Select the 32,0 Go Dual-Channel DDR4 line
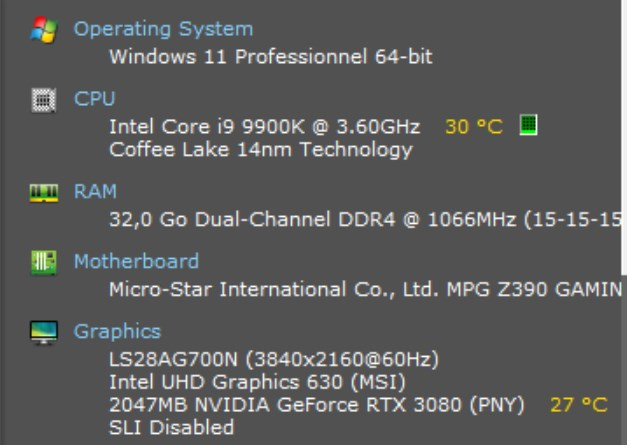 [x=365, y=220]
